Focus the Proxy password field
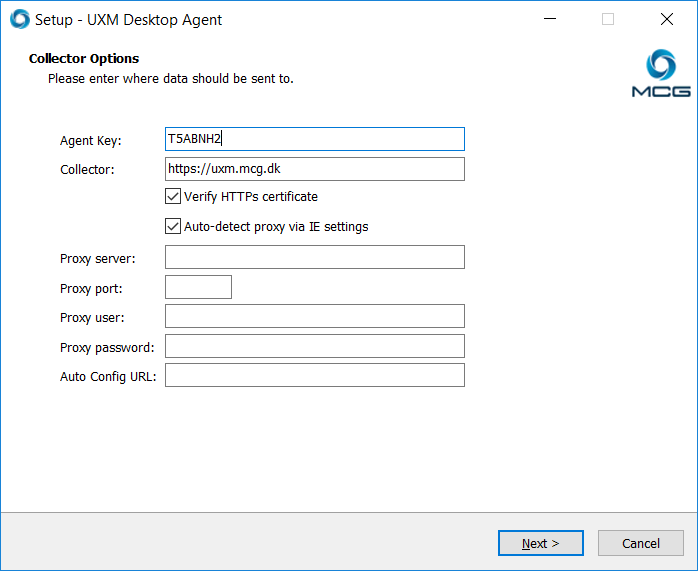This screenshot has height=571, width=698. [314, 346]
